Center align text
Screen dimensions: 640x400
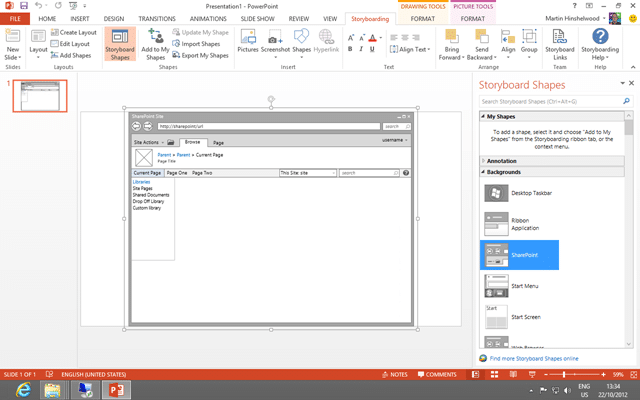[x=405, y=38]
